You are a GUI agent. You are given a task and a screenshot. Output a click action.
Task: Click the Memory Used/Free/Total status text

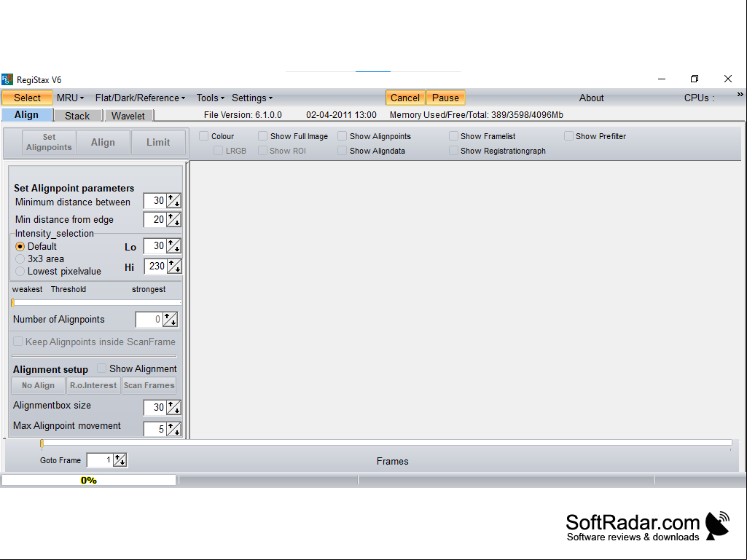(477, 115)
